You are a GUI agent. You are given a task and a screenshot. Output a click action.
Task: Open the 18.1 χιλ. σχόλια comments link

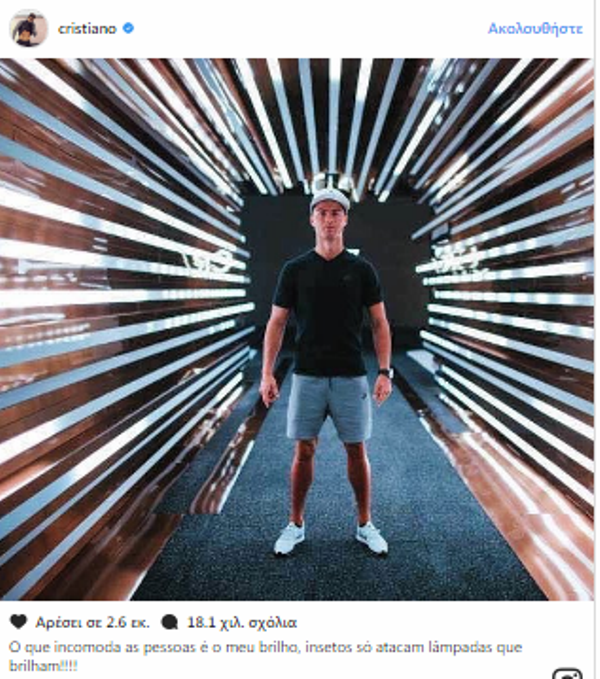tap(242, 623)
